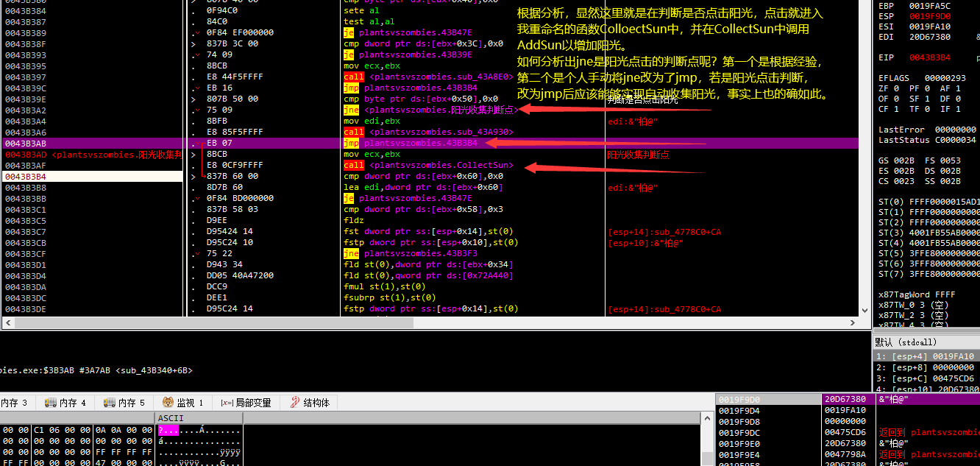Select the call sub_43A8E0 instruction
The image size is (980, 466).
[428, 77]
